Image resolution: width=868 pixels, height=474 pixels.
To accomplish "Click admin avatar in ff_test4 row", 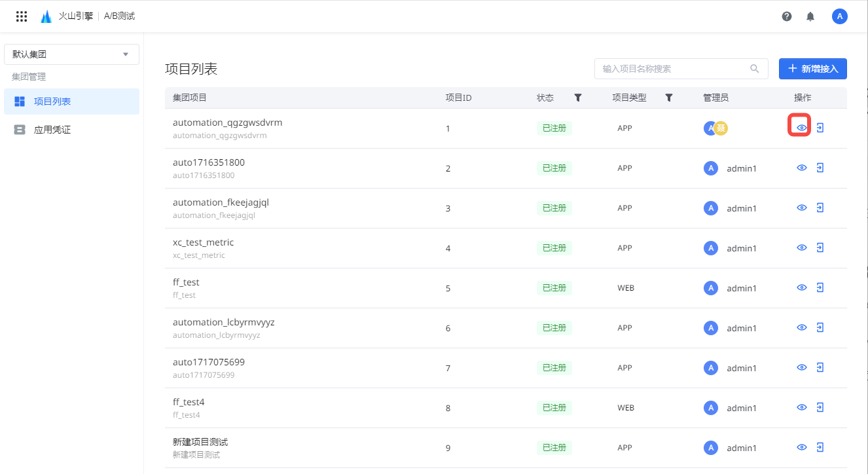I will pyautogui.click(x=711, y=408).
